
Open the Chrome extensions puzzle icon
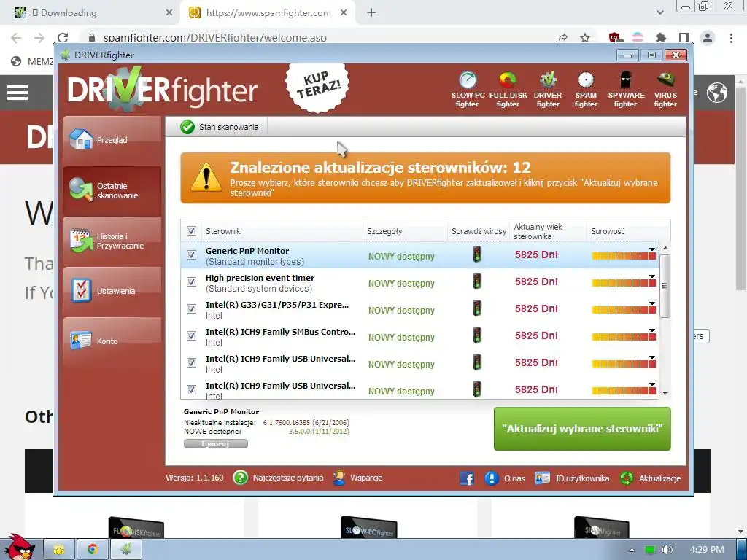tap(660, 38)
